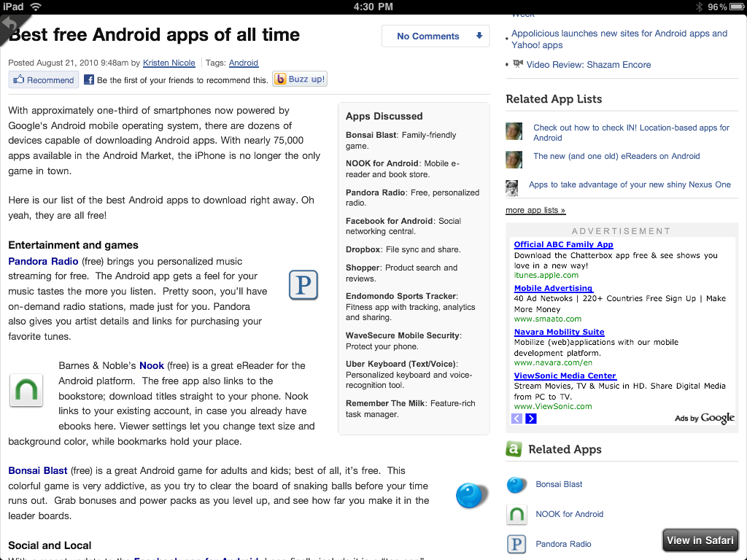Open the Bonsai Blast link in article
The width and height of the screenshot is (747, 560).
point(38,470)
